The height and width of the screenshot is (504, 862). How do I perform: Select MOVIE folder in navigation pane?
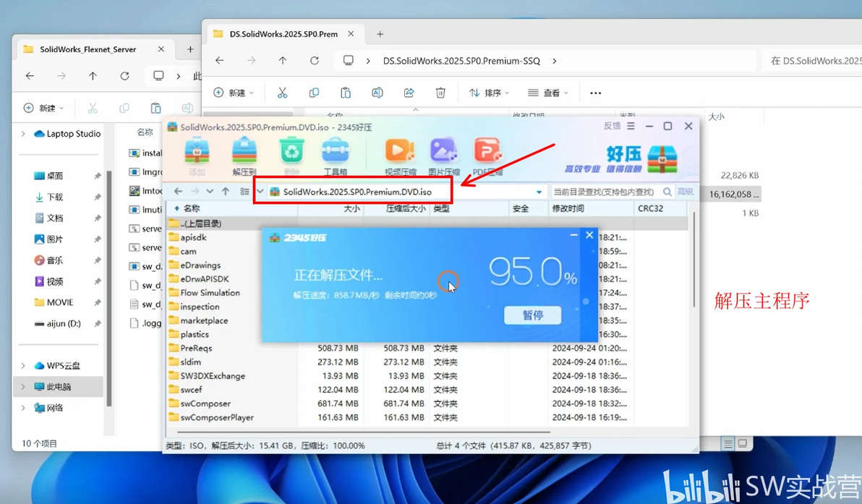pyautogui.click(x=60, y=302)
